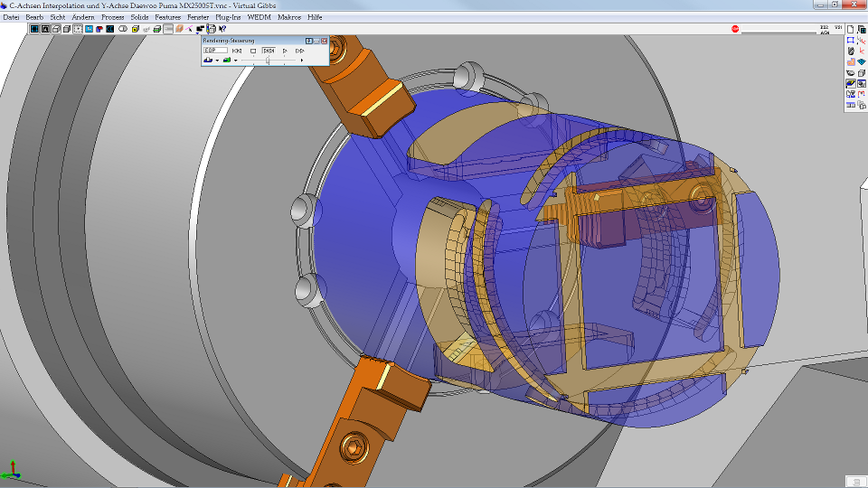Screen dimensions: 868x488
Task: Click the progress bar beside stop icon
Action: click(778, 33)
